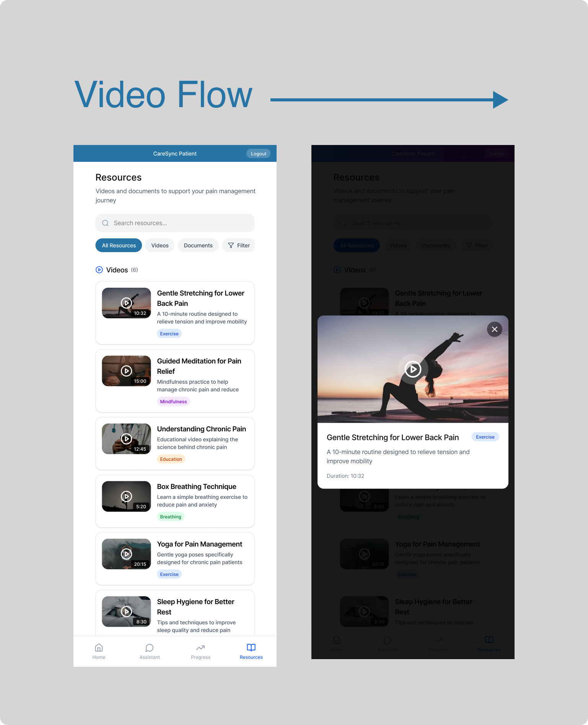Screen dimensions: 588x725
Task: Click the magnifier icon in search bar
Action: (105, 223)
